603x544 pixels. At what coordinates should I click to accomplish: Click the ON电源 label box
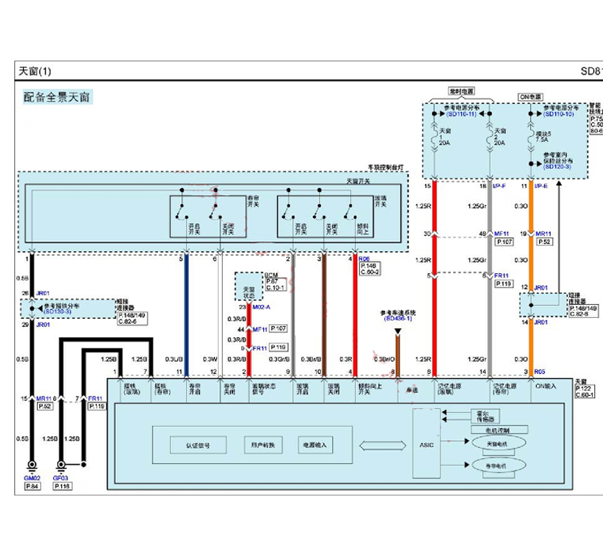[531, 97]
